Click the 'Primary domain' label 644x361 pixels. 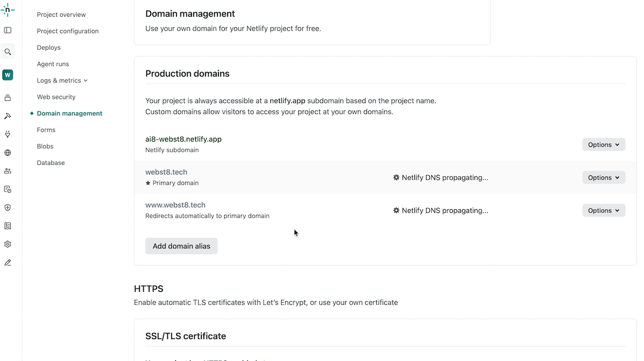pyautogui.click(x=175, y=183)
